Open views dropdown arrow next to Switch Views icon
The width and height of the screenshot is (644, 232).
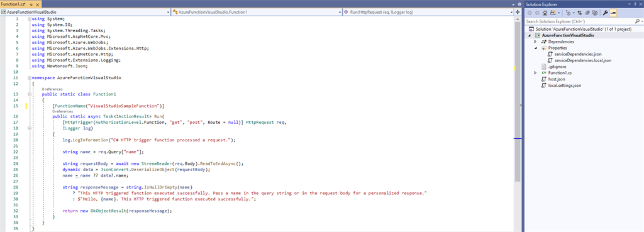coord(558,13)
